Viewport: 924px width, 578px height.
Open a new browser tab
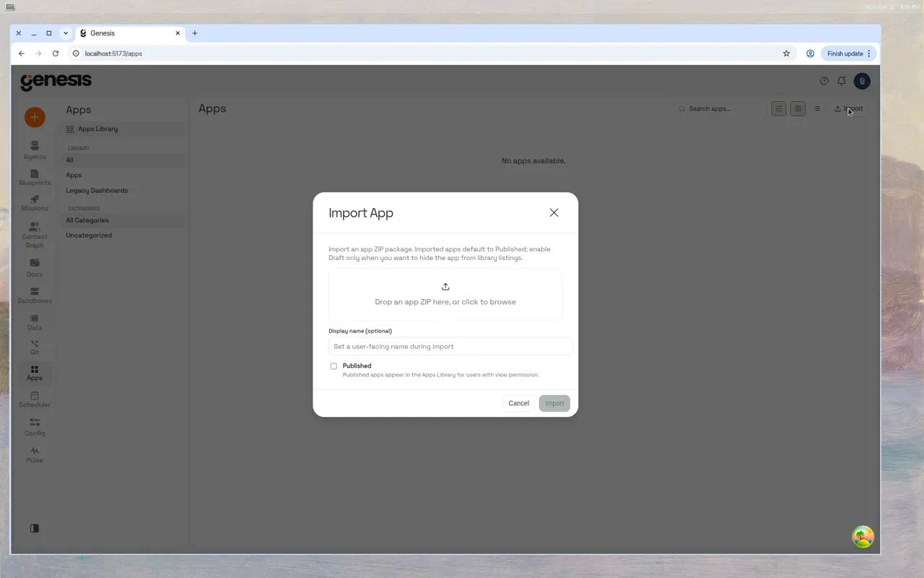pos(194,33)
